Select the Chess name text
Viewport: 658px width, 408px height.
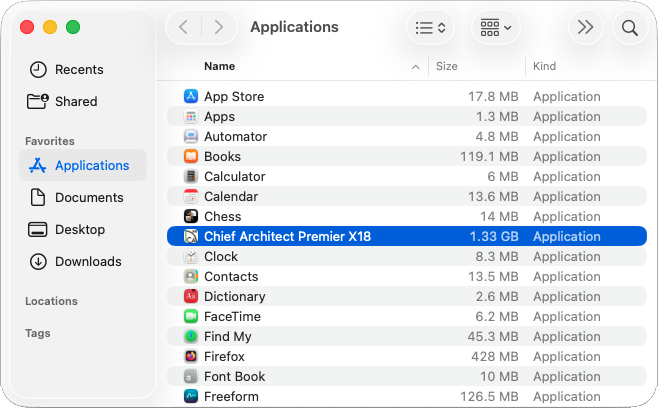(222, 216)
